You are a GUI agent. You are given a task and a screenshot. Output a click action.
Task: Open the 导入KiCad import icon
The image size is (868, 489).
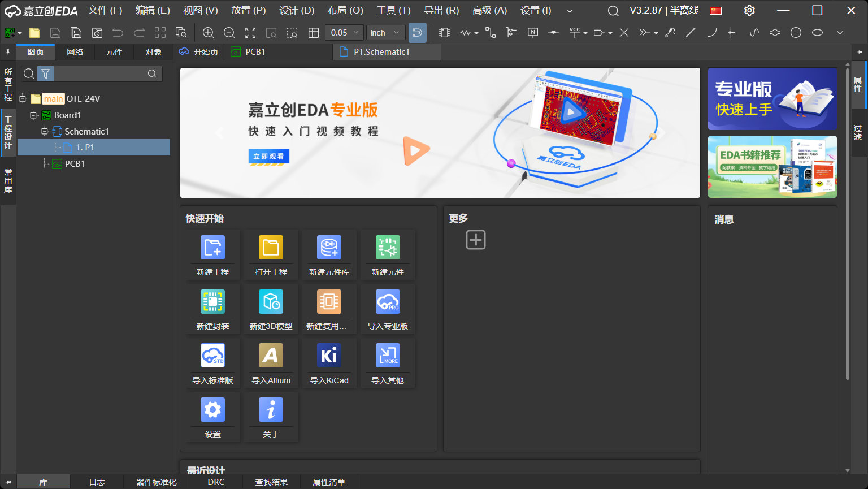[329, 356]
